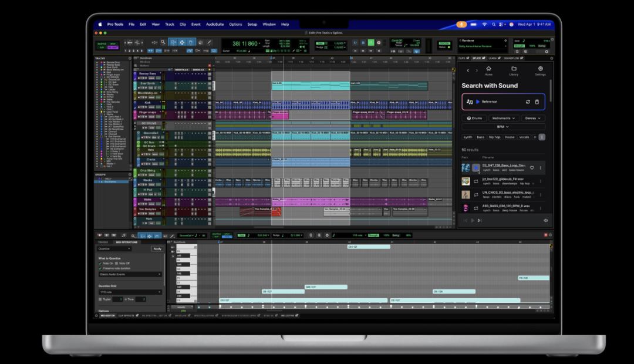Choose the Pencil tool in edit toolbar

point(209,42)
